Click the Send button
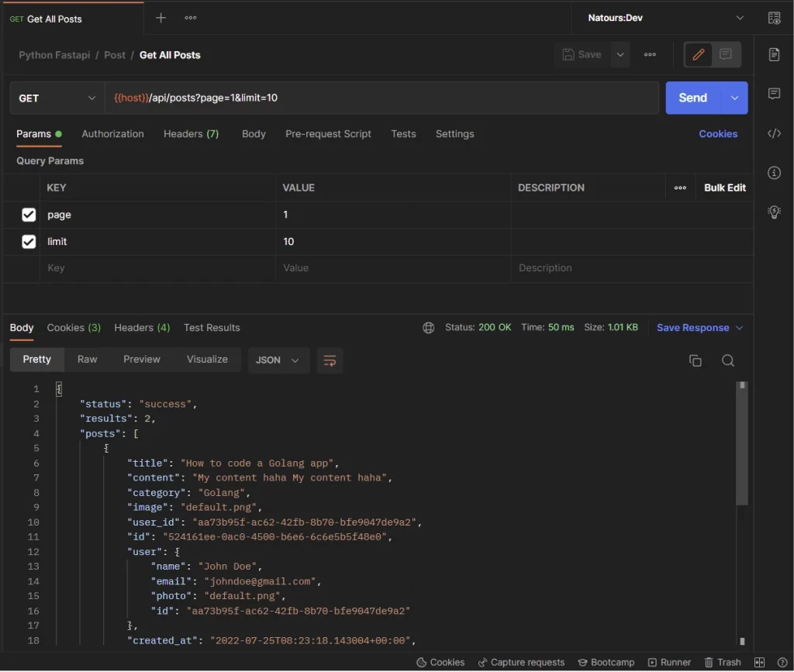Screen dimensions: 794x672 click(691, 98)
